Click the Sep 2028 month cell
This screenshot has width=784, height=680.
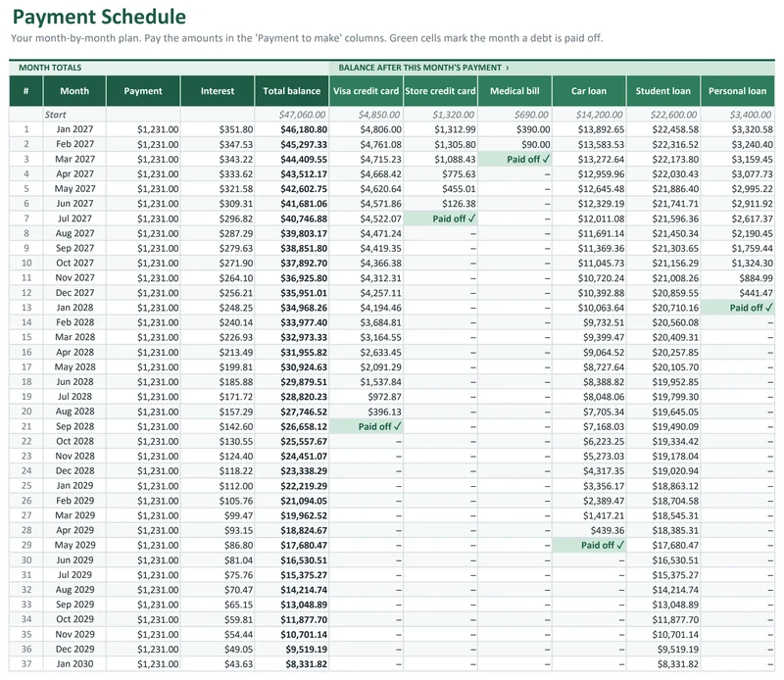pos(74,426)
